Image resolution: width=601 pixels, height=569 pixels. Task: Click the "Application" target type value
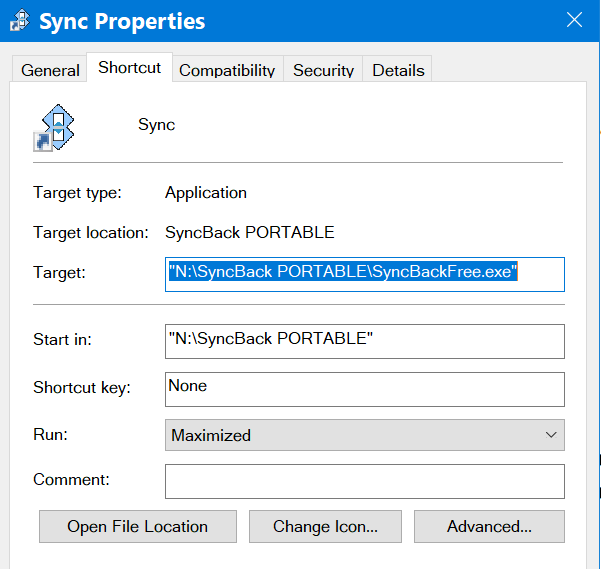click(x=206, y=193)
